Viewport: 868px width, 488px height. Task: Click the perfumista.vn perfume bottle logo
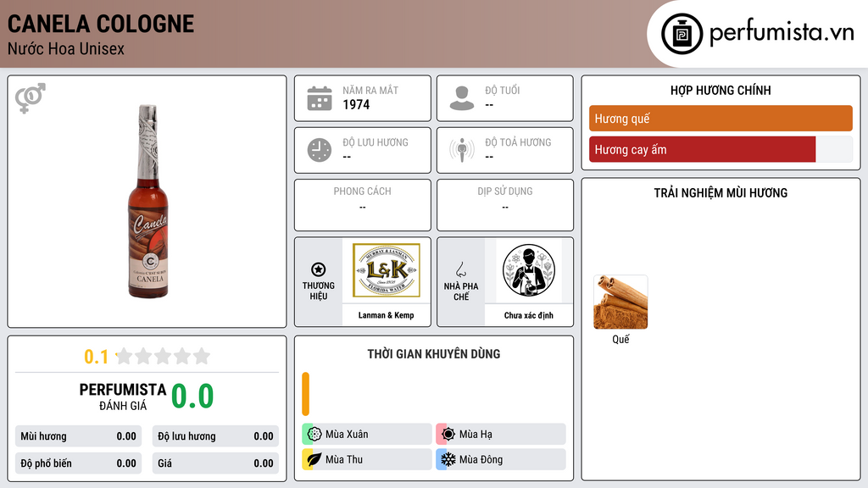click(682, 34)
